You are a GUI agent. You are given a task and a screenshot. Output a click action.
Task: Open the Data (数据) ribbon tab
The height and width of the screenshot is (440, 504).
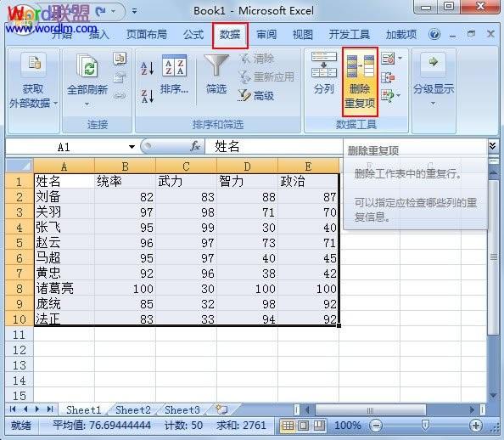click(x=230, y=35)
